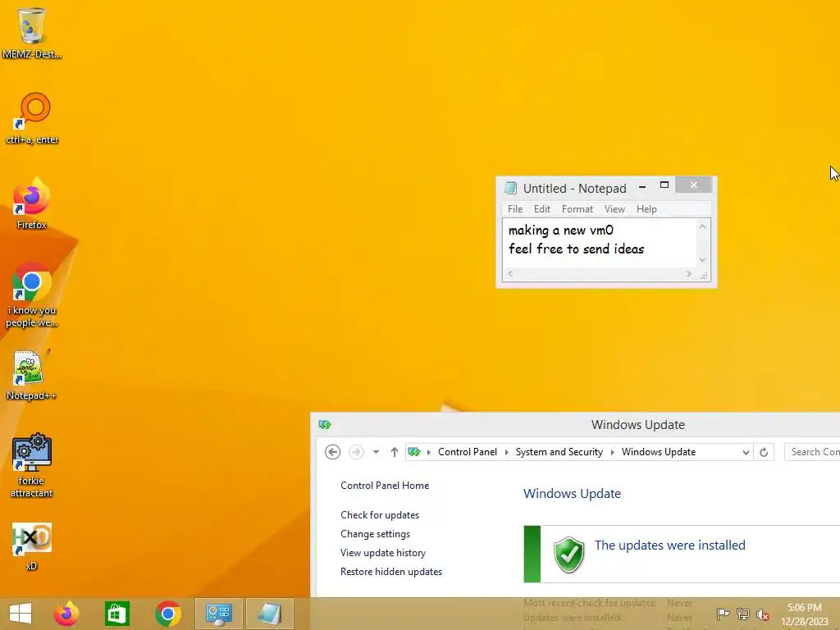Open Notepad Help menu

(646, 209)
